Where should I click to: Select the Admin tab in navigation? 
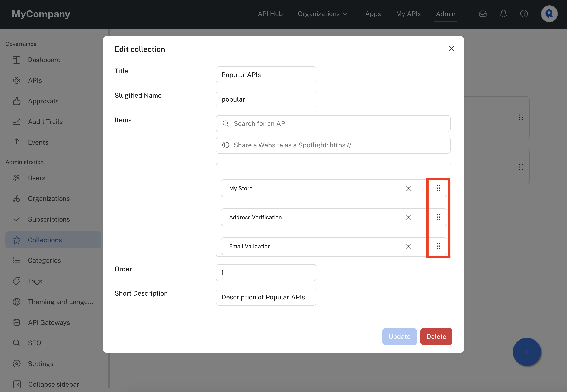445,14
